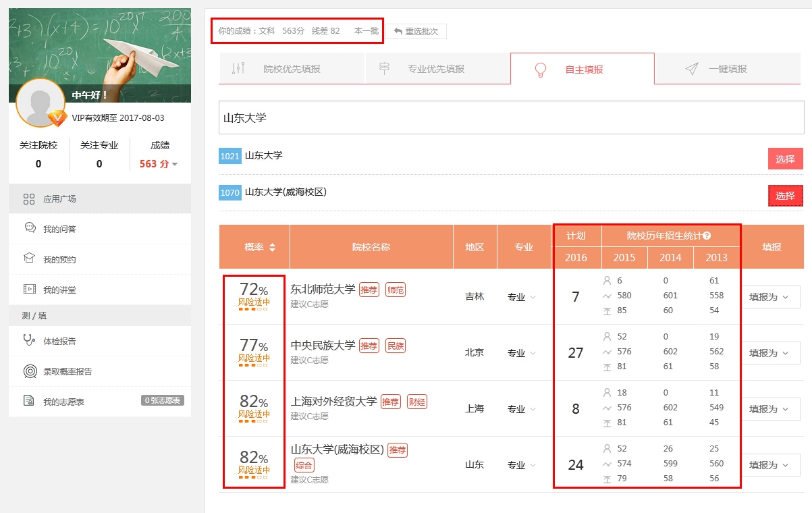Click the 师范 tag on 东北师范大学
Screen dimensions: 812x513
coord(395,290)
